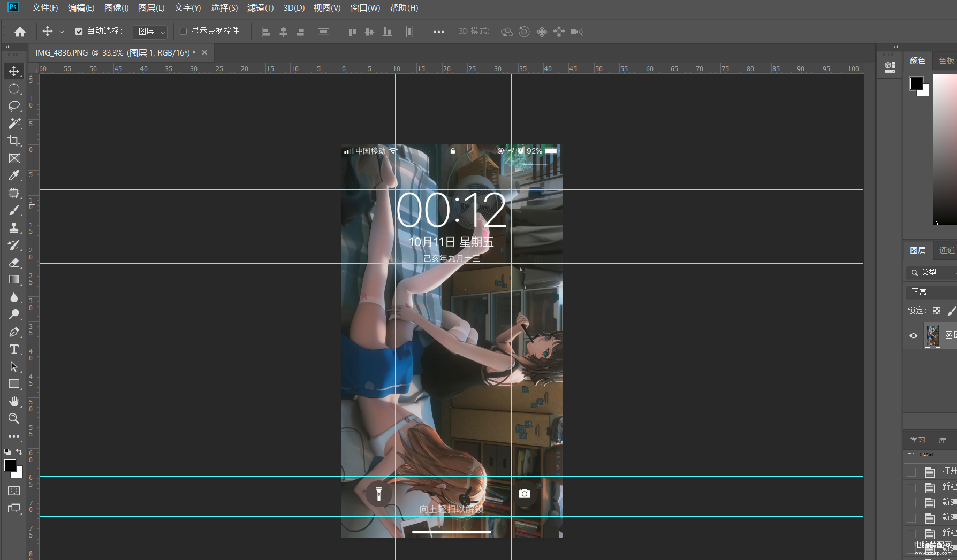Open the 编辑(E) menu
This screenshot has height=560, width=957.
81,8
